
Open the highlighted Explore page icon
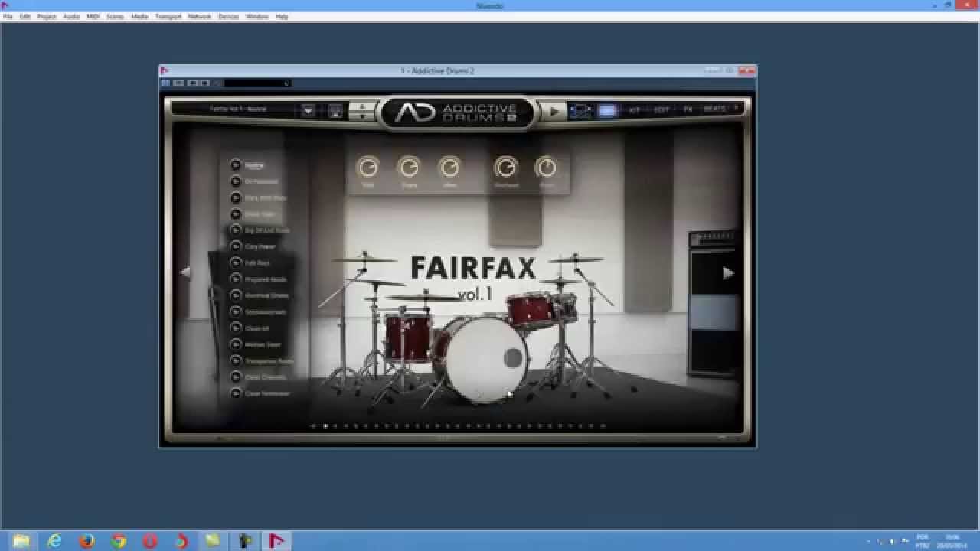coord(607,111)
